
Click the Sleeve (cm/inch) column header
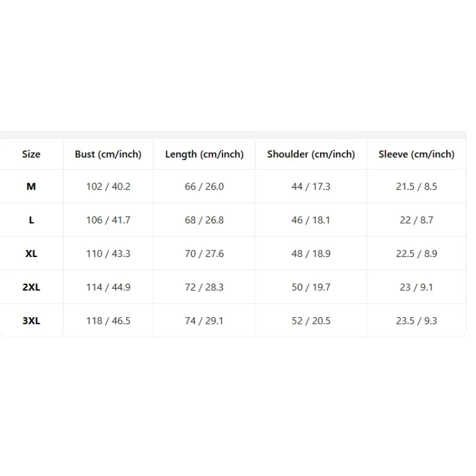[x=416, y=154]
